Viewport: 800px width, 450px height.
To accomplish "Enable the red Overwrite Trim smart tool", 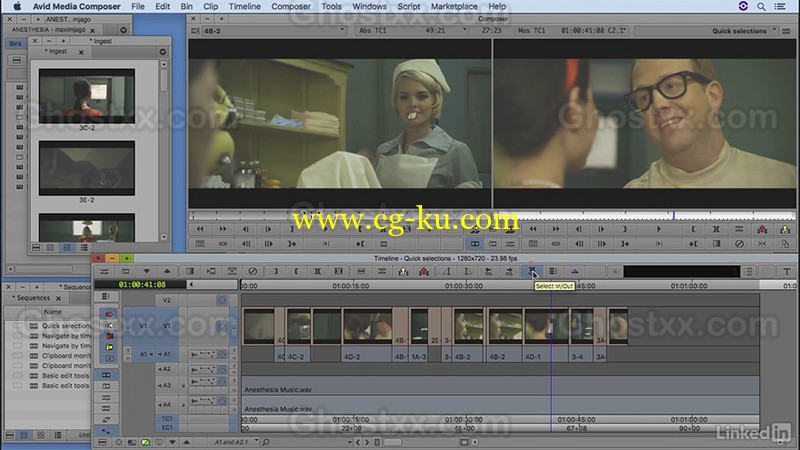I will (109, 336).
